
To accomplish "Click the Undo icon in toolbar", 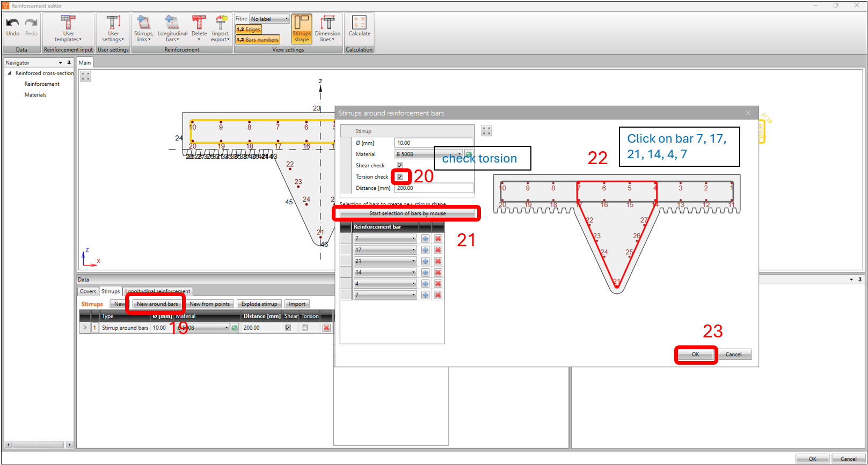I will click(x=13, y=23).
